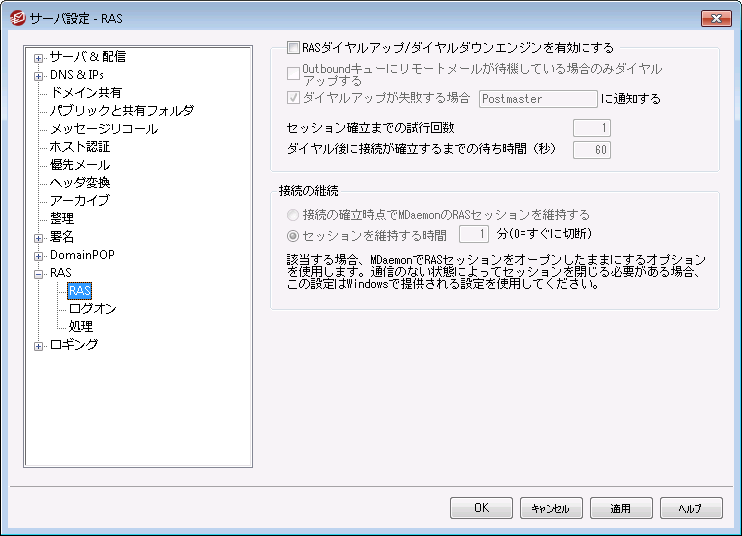Image resolution: width=742 pixels, height=536 pixels.
Task: Click the OK button
Action: [481, 508]
